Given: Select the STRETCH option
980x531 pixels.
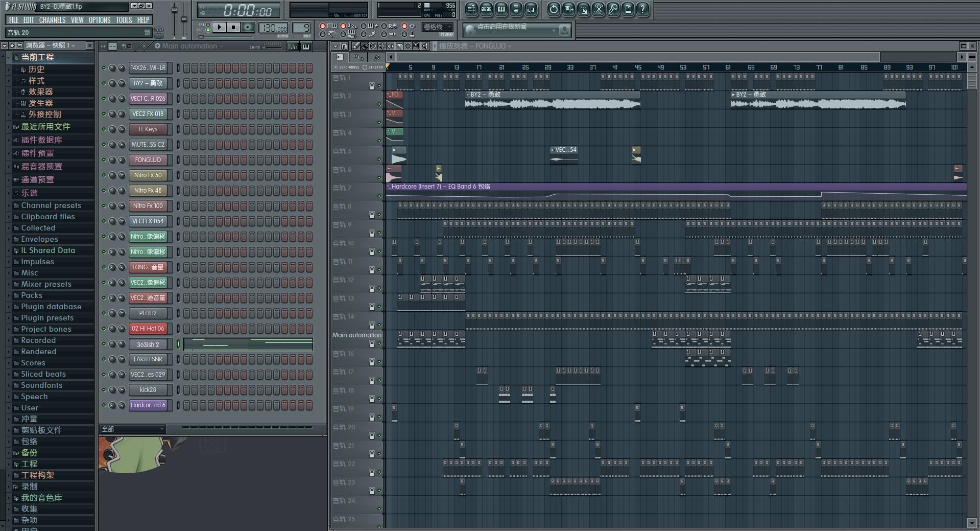Looking at the screenshot, I should (x=373, y=67).
